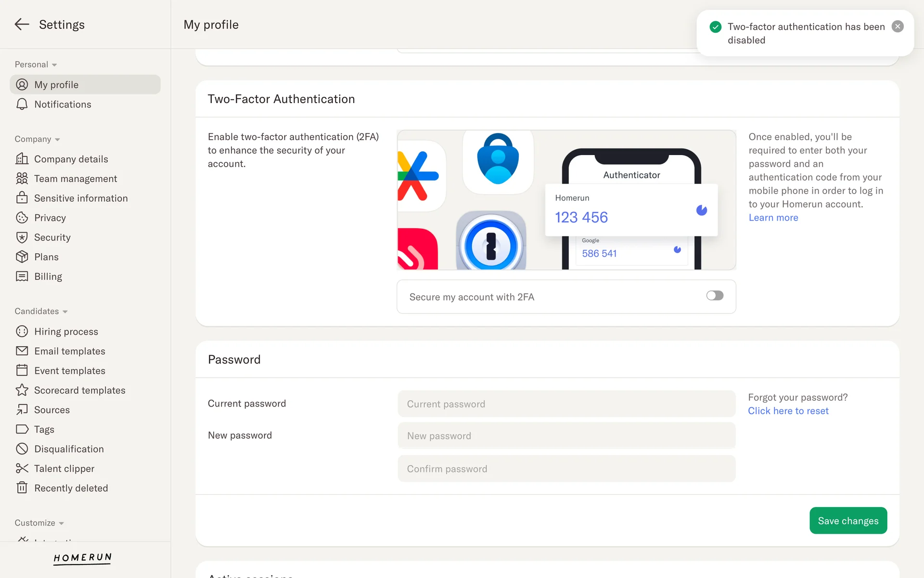
Task: Open Team management settings
Action: point(76,179)
